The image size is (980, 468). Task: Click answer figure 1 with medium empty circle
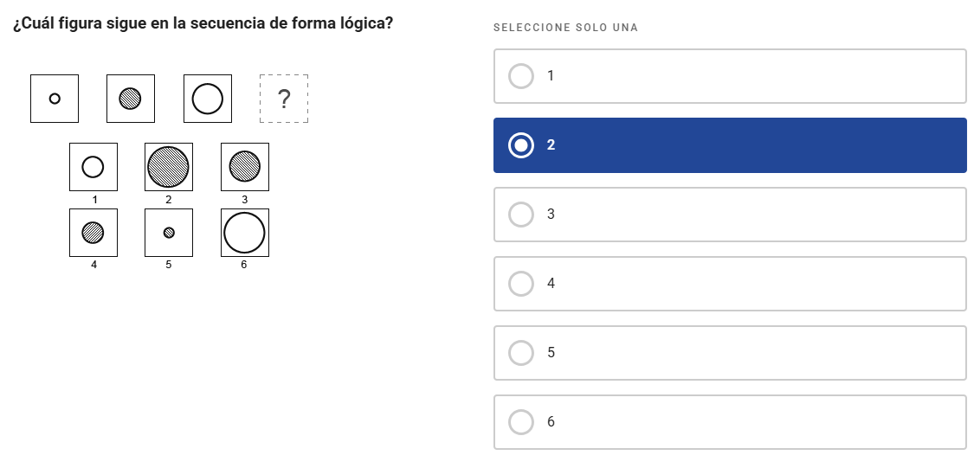(x=93, y=167)
